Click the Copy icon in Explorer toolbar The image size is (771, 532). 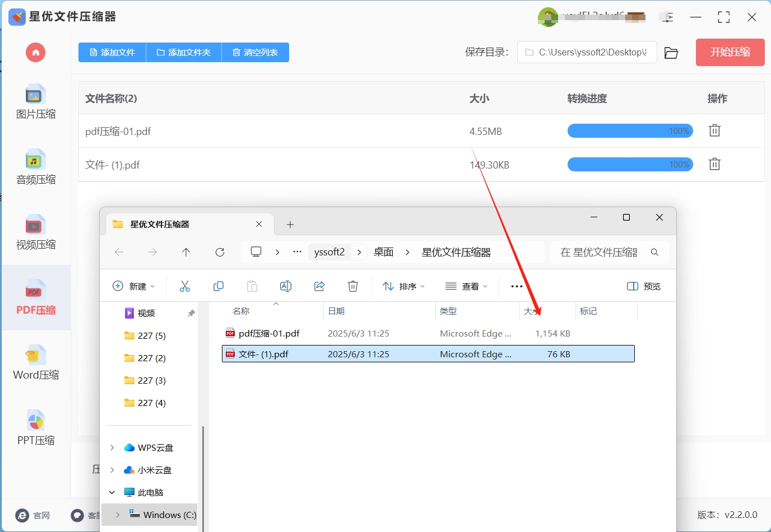coord(219,286)
